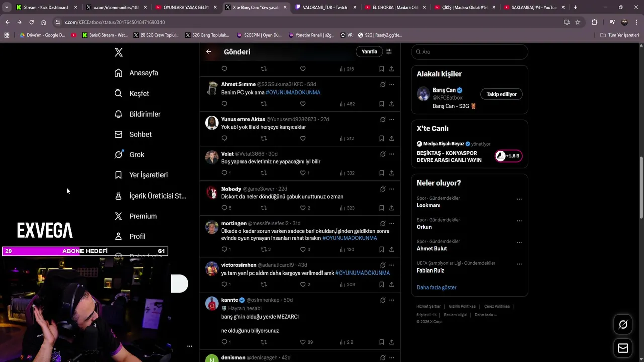Share victorosimhen's reply
The width and height of the screenshot is (644, 362).
pos(392,284)
